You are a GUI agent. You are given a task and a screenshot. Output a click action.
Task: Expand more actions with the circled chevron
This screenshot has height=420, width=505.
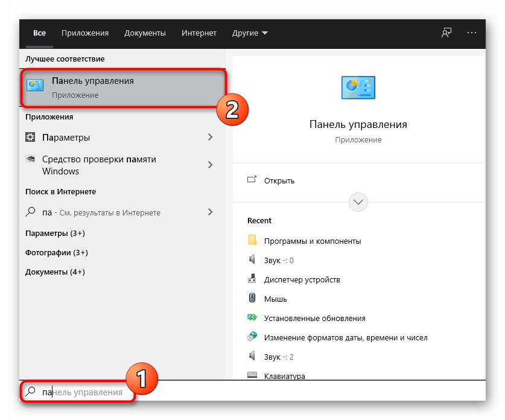358,201
